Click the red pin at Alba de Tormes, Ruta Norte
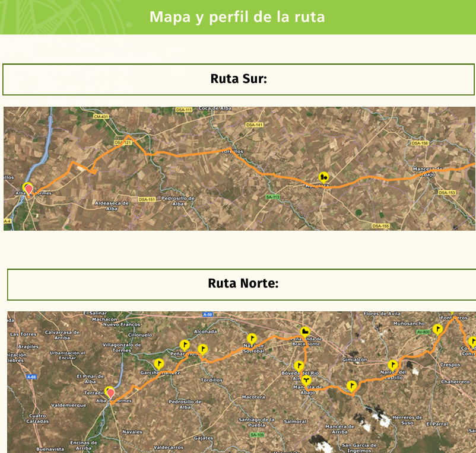Screen dimensions: 476x453 [x=110, y=392]
